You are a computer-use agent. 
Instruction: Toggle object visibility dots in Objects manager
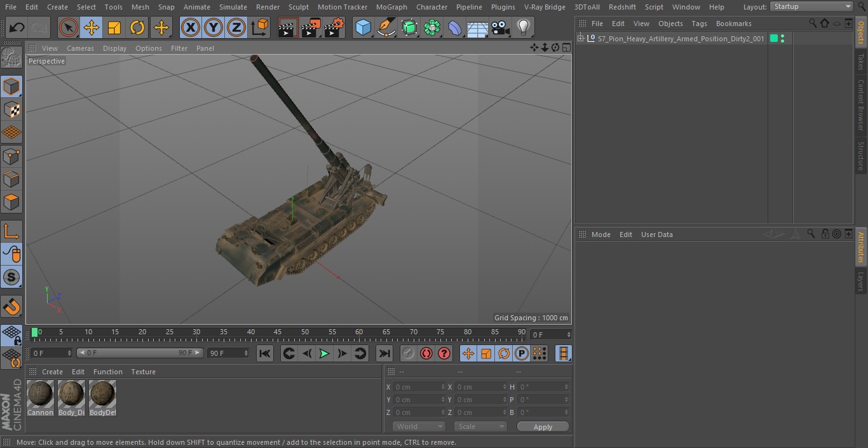point(783,39)
